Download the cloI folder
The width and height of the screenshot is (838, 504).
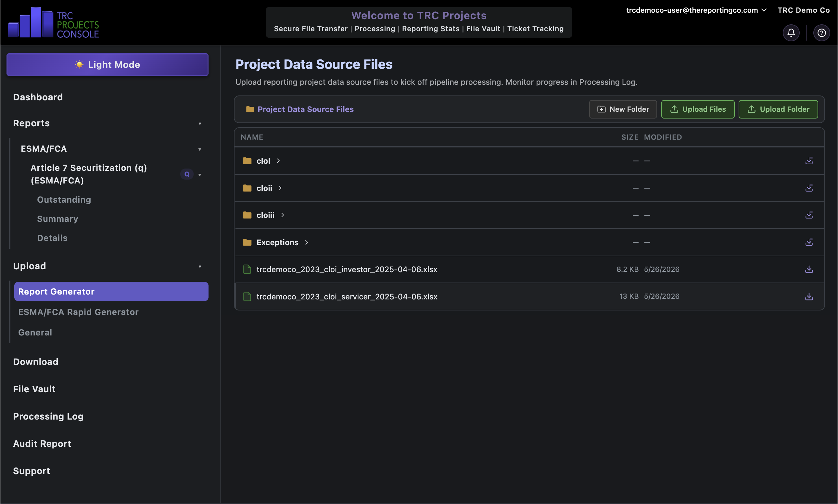point(809,161)
